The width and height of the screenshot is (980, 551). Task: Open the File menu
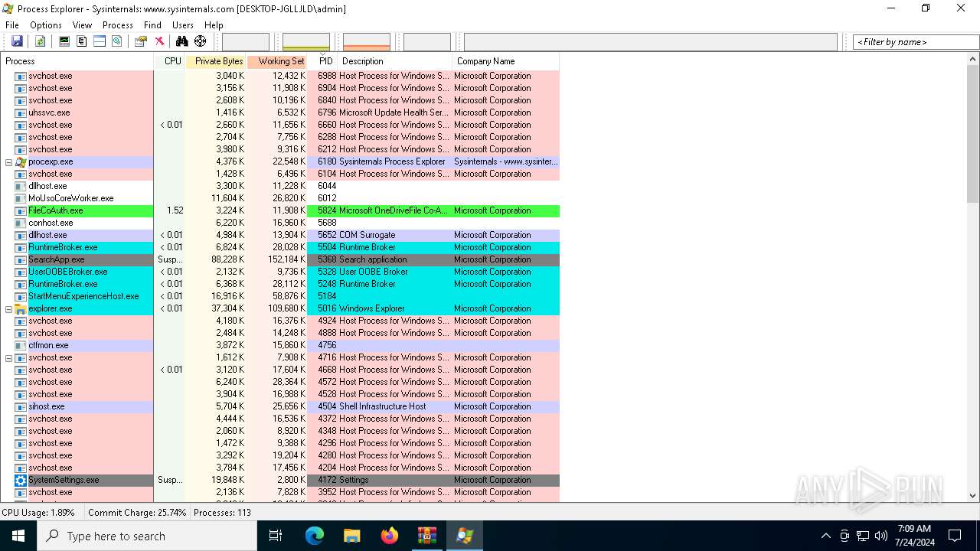(x=12, y=25)
